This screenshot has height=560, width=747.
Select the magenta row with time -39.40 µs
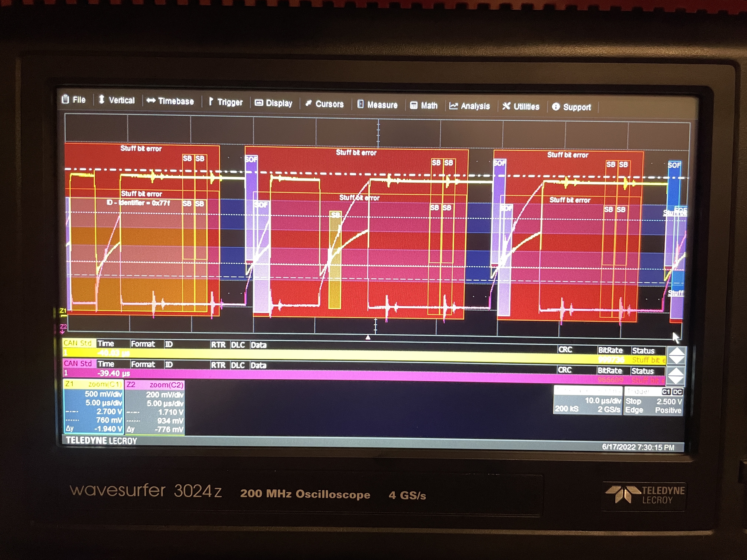364,376
